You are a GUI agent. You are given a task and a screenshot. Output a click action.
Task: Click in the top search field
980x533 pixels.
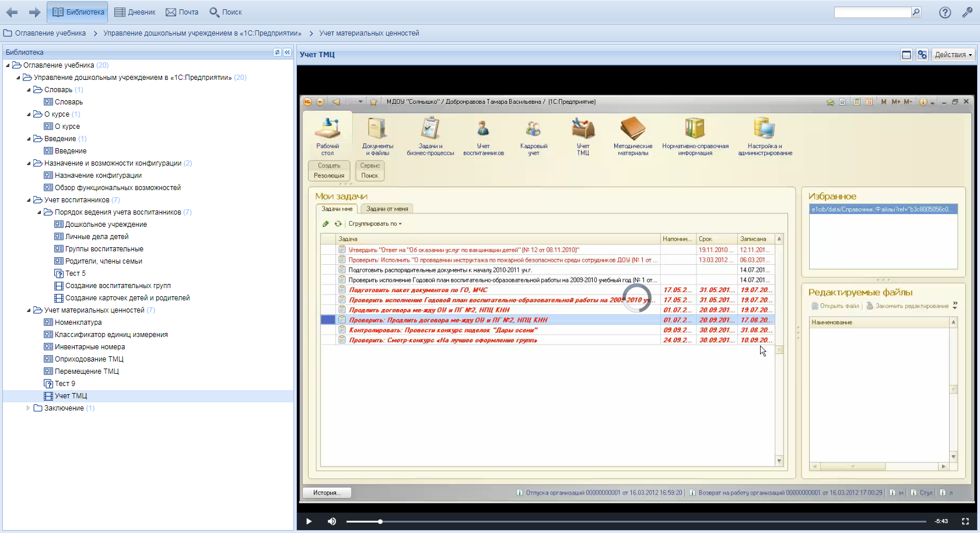coord(872,12)
